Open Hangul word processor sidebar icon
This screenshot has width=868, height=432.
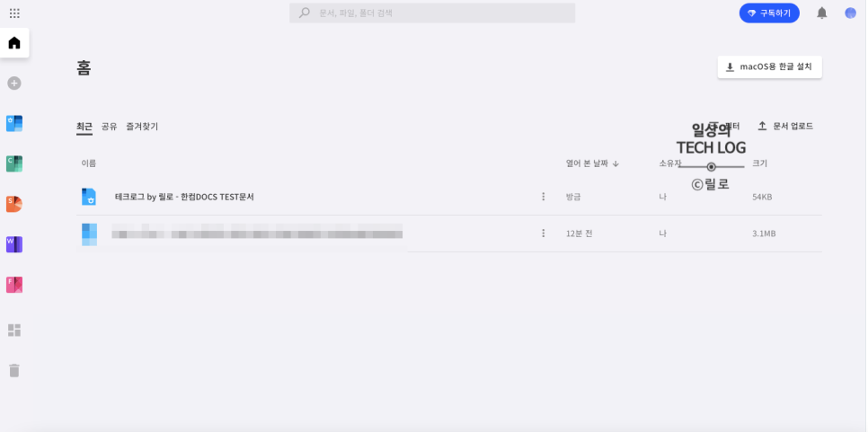click(14, 123)
